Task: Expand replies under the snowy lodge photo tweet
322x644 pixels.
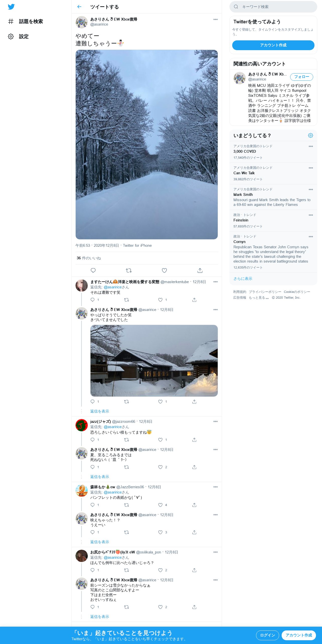Action: (100, 411)
